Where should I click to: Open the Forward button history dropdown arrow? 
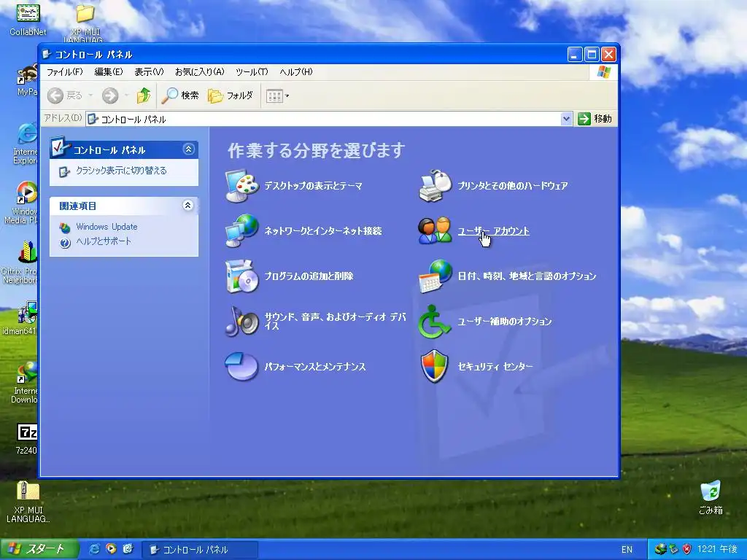click(126, 96)
